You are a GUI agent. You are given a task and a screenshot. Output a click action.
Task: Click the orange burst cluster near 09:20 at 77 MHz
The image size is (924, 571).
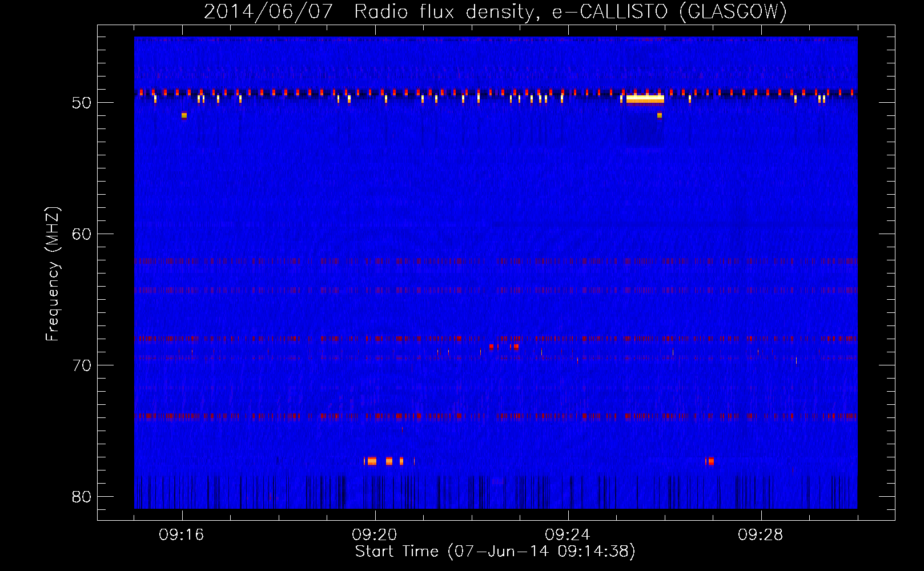(x=384, y=461)
